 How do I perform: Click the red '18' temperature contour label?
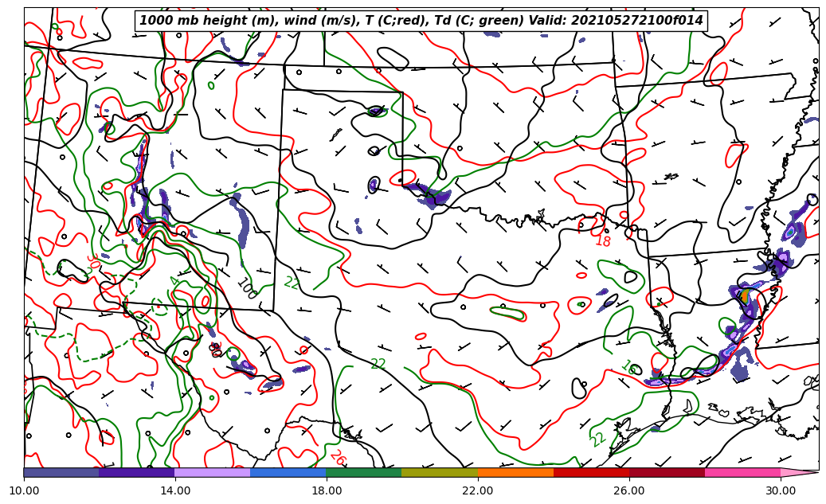pos(603,240)
